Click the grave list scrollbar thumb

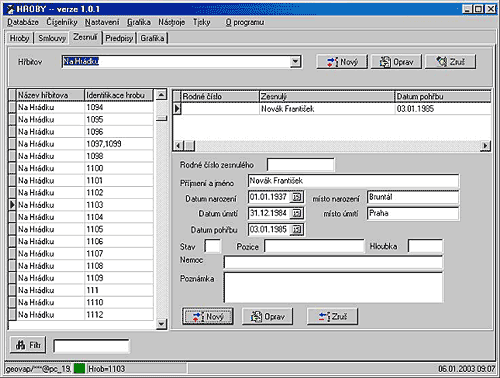pyautogui.click(x=161, y=118)
